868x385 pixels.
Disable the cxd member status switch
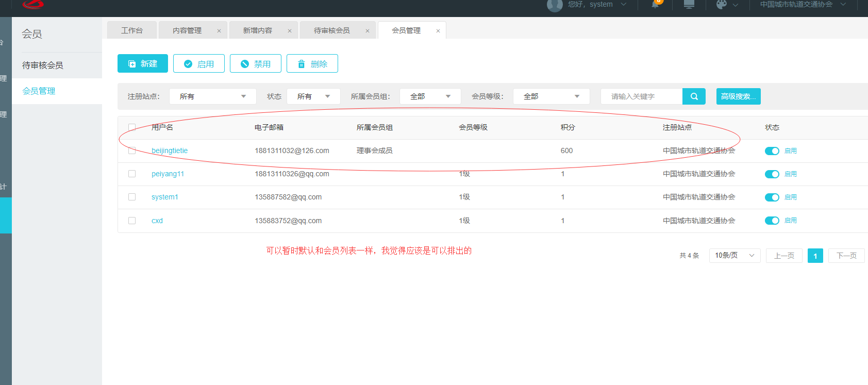pos(772,221)
